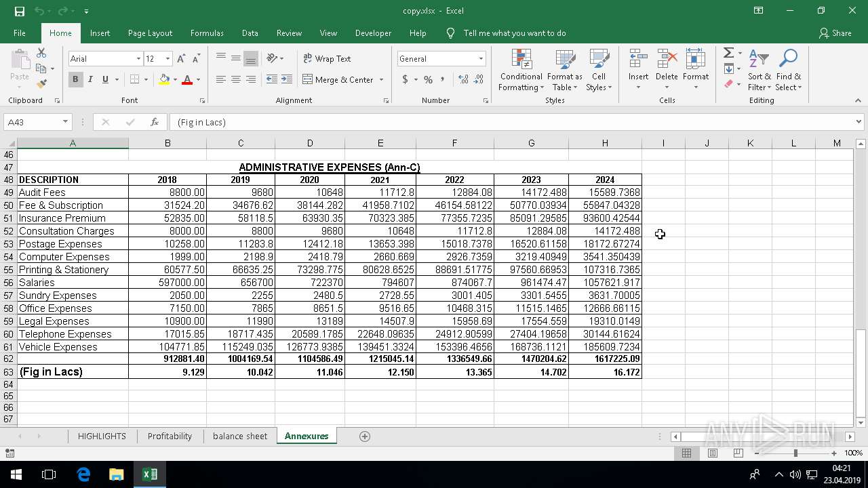Open Conditional Formatting menu
The width and height of the screenshot is (868, 488).
521,69
